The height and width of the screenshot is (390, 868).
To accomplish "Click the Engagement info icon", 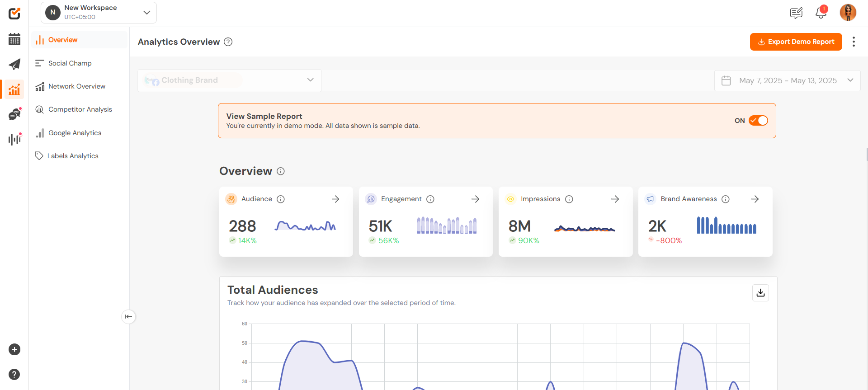I will (x=430, y=199).
